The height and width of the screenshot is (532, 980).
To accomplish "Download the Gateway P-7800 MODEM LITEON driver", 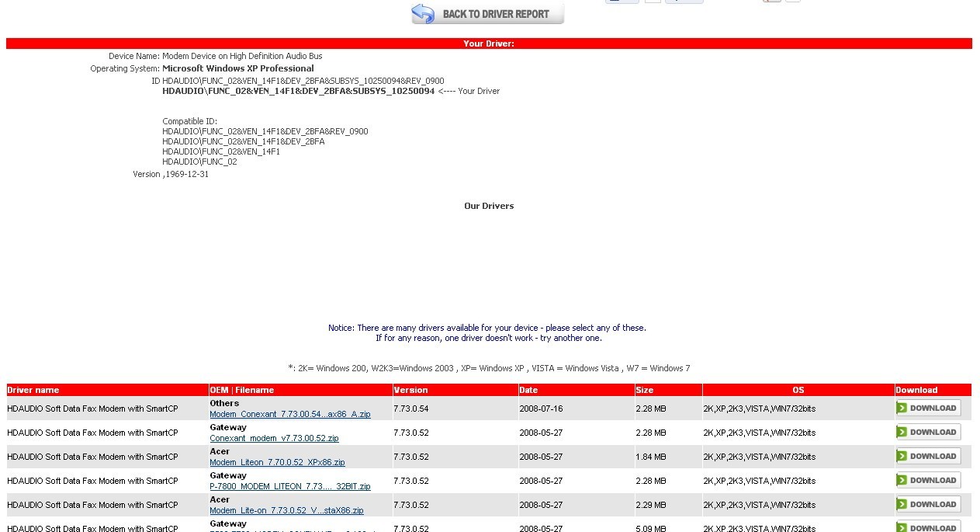I will (928, 480).
